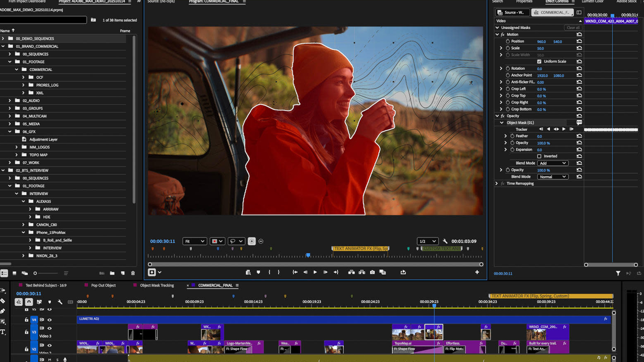Click Add Marker in program monitor

258,272
